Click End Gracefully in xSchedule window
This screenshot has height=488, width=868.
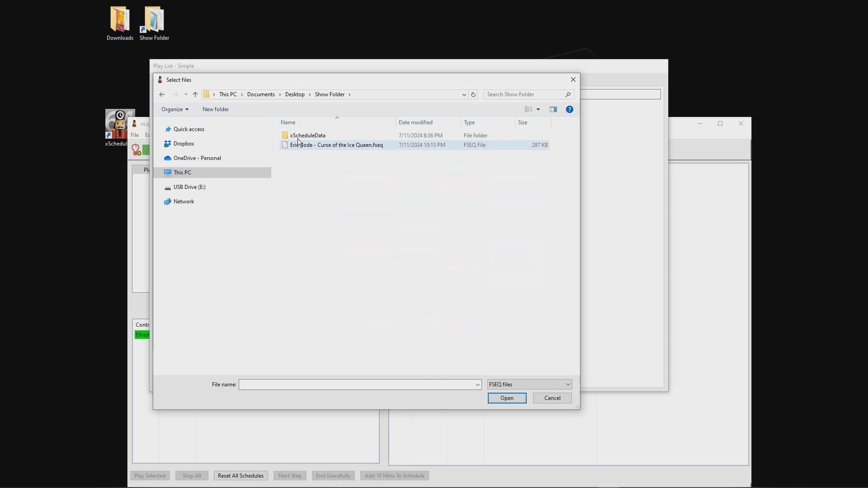333,476
